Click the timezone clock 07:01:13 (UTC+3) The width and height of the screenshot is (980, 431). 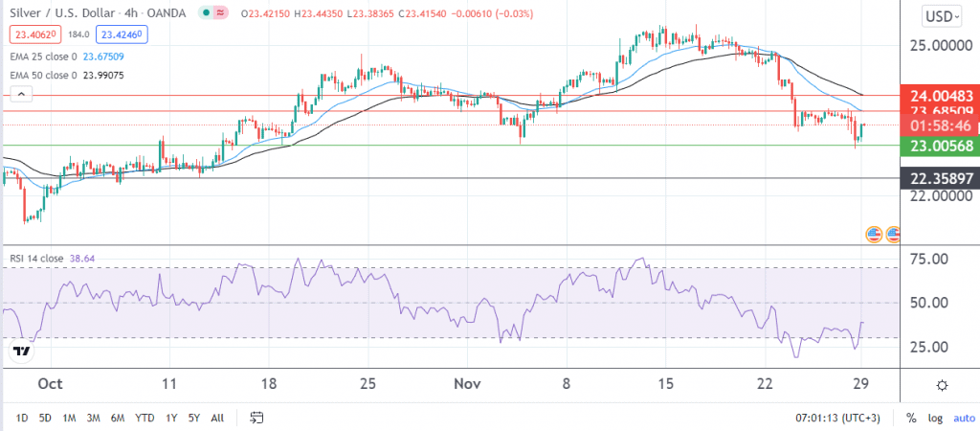839,418
